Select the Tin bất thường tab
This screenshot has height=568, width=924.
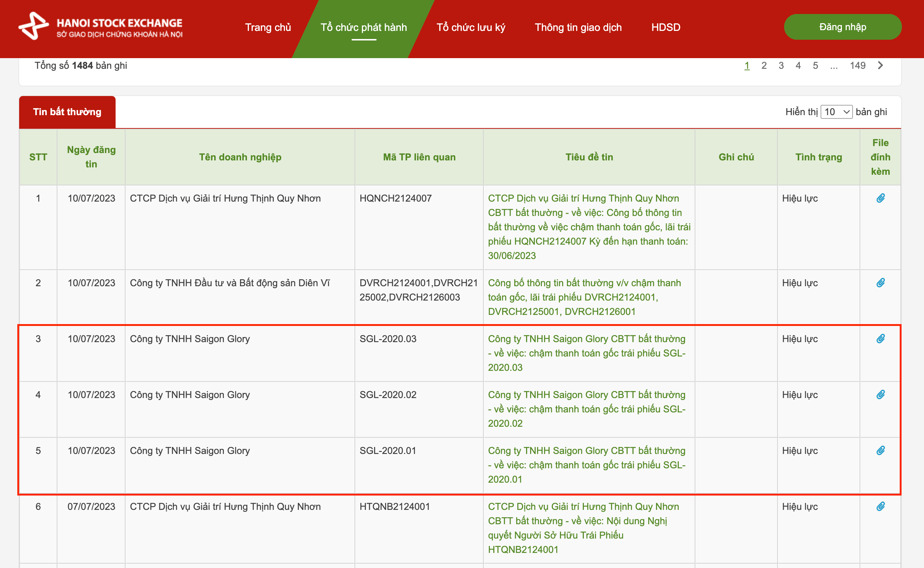click(67, 112)
